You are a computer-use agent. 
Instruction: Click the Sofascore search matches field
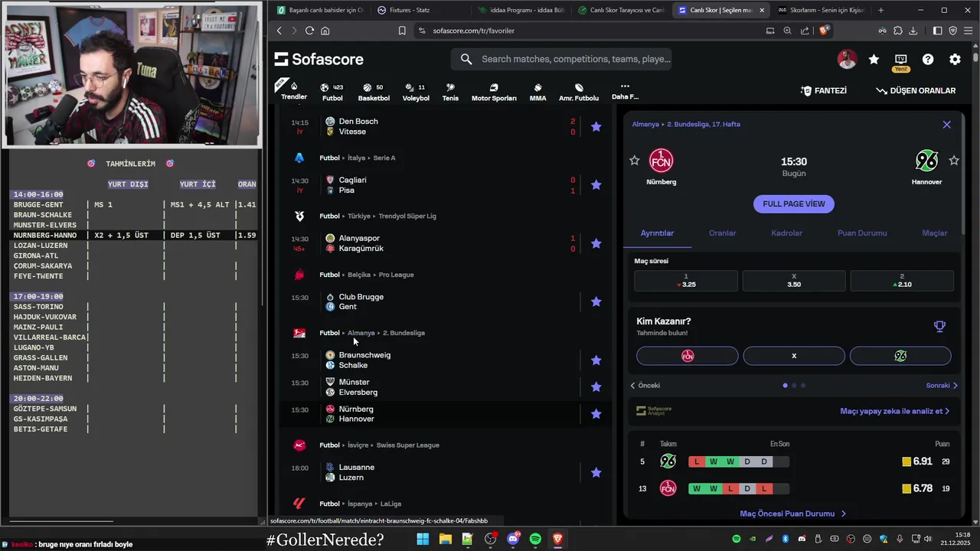561,59
